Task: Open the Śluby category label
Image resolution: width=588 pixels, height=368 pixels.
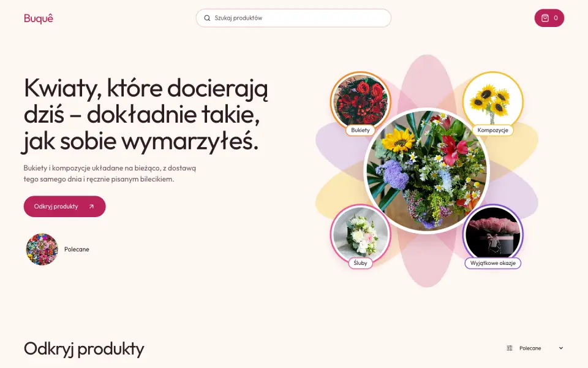Action: [x=360, y=263]
